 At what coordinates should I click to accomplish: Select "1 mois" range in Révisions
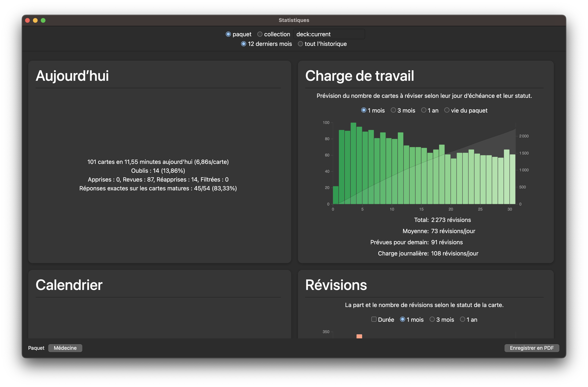click(x=403, y=319)
